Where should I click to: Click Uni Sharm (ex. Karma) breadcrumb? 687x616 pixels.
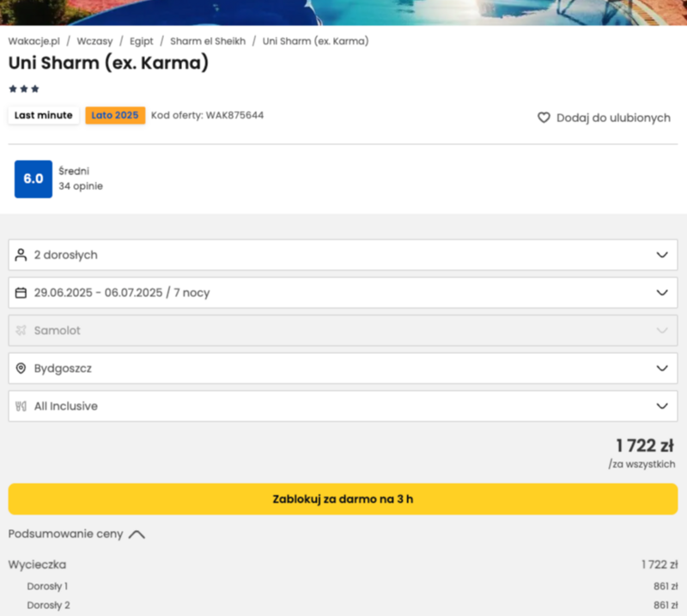point(315,41)
